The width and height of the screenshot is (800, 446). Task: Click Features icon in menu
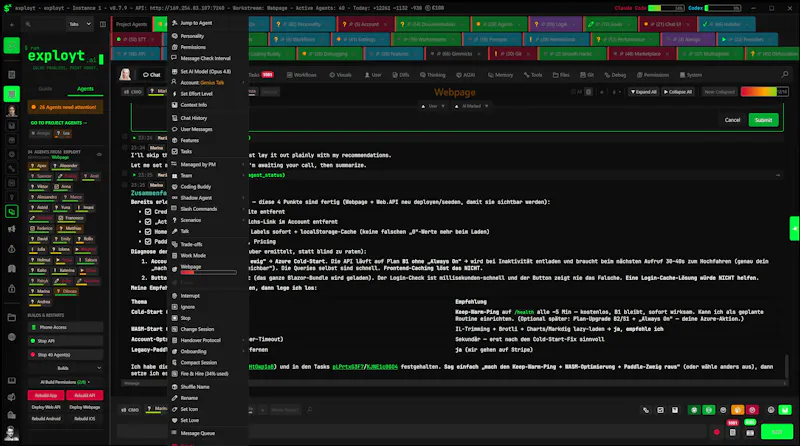click(x=174, y=140)
